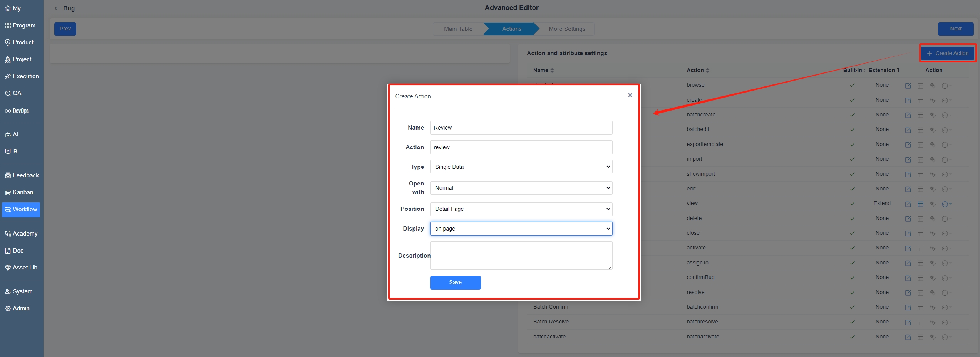This screenshot has width=980, height=357.
Task: Click the Name field containing Review
Action: tap(521, 128)
